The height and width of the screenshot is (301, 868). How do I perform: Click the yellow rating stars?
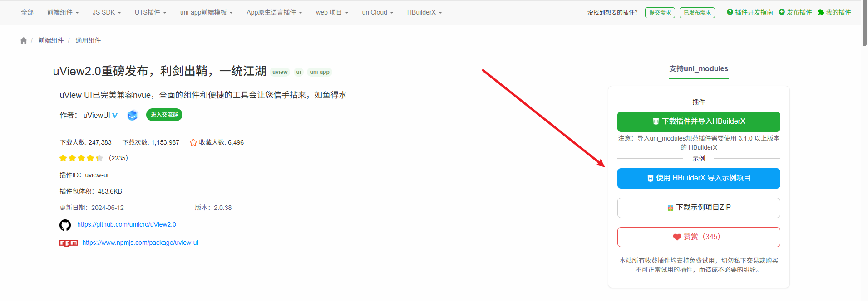(x=81, y=158)
